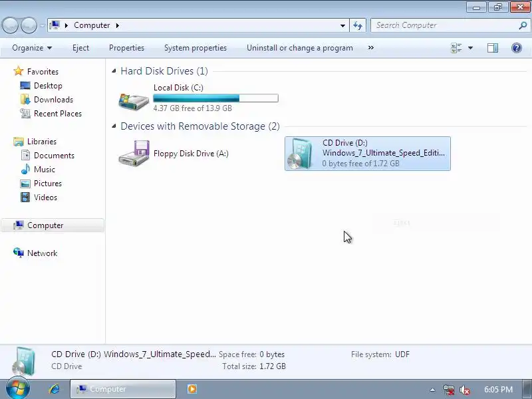Click Properties in the toolbar
532x399 pixels.
coord(126,48)
